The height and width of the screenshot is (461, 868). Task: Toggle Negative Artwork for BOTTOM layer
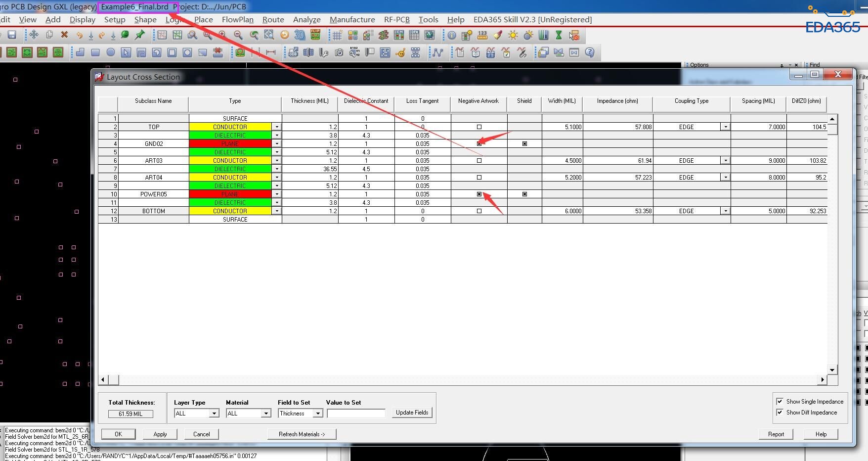tap(479, 211)
